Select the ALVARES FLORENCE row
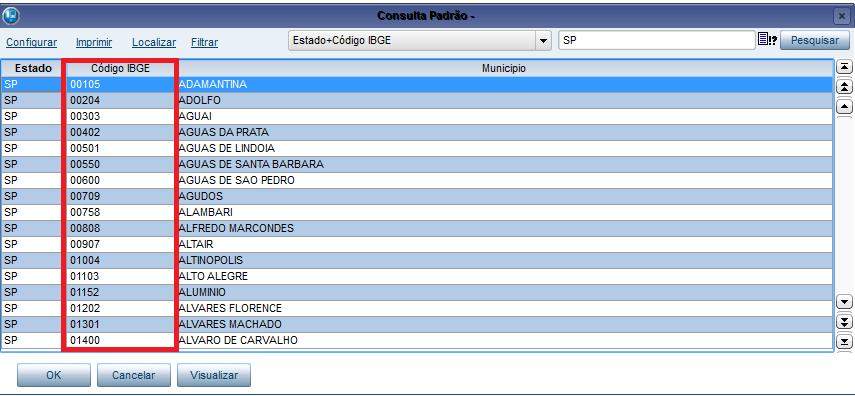Image resolution: width=855 pixels, height=396 pixels. pos(417,308)
